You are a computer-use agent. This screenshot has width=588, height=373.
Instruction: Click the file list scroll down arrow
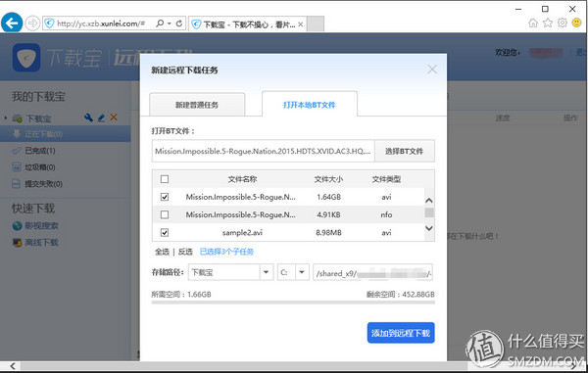click(429, 228)
